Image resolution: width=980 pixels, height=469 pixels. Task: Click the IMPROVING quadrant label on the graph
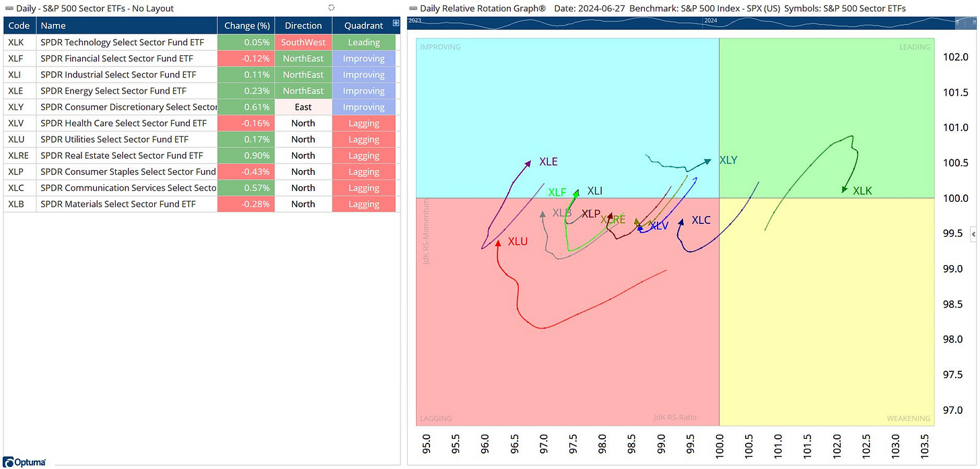440,47
